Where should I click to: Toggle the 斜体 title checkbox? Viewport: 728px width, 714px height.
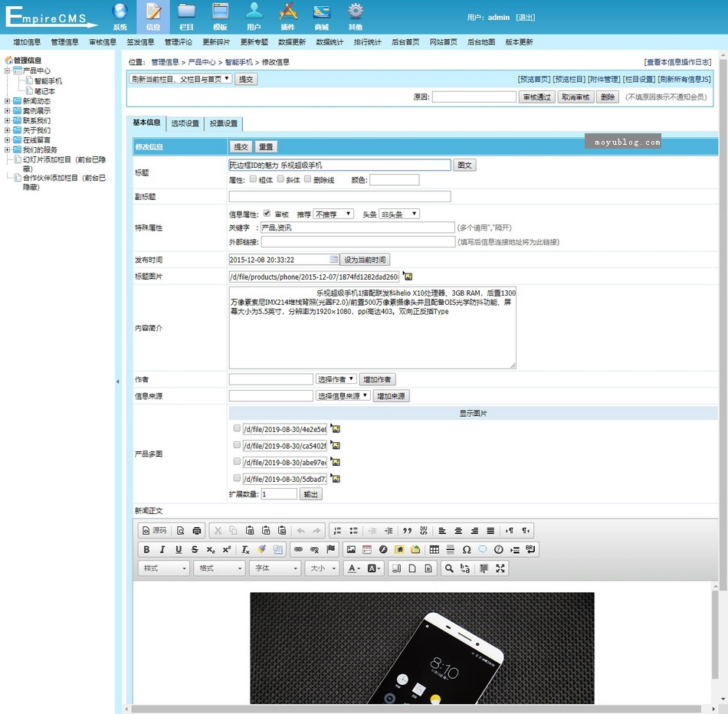click(x=280, y=179)
